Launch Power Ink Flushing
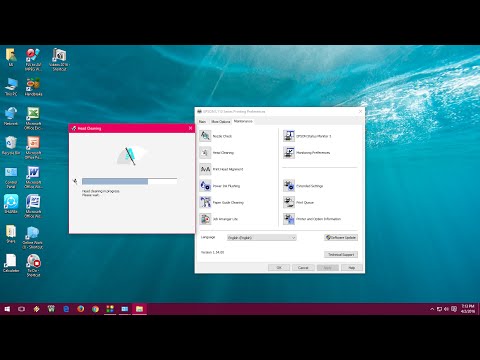This screenshot has height=360, width=480. 205,186
